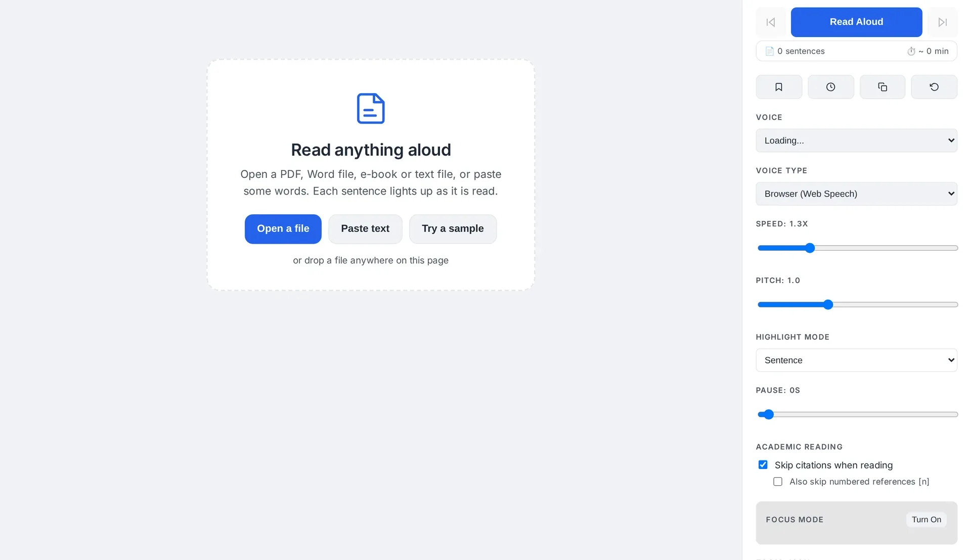Enable Also skip numbered references
Screen dimensions: 971x560
coord(777,482)
